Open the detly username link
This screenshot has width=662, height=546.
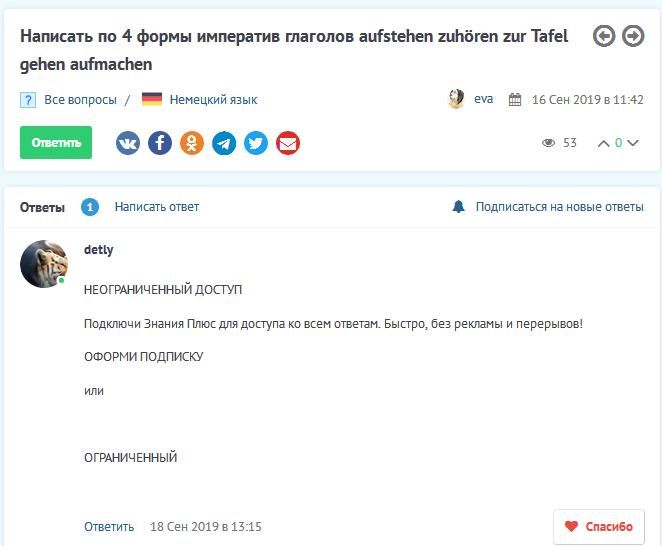point(99,250)
